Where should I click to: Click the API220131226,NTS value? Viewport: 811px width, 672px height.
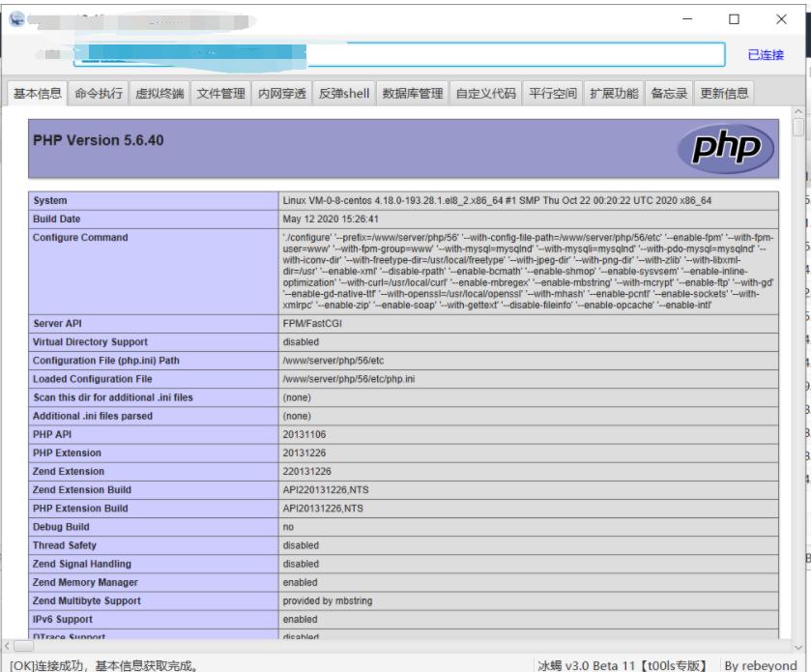tap(326, 490)
